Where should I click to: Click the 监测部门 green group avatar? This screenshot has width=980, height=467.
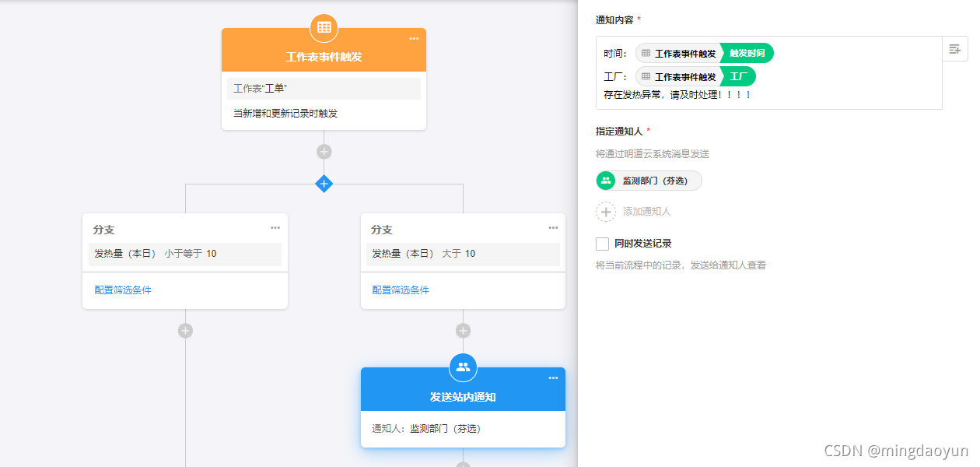606,181
